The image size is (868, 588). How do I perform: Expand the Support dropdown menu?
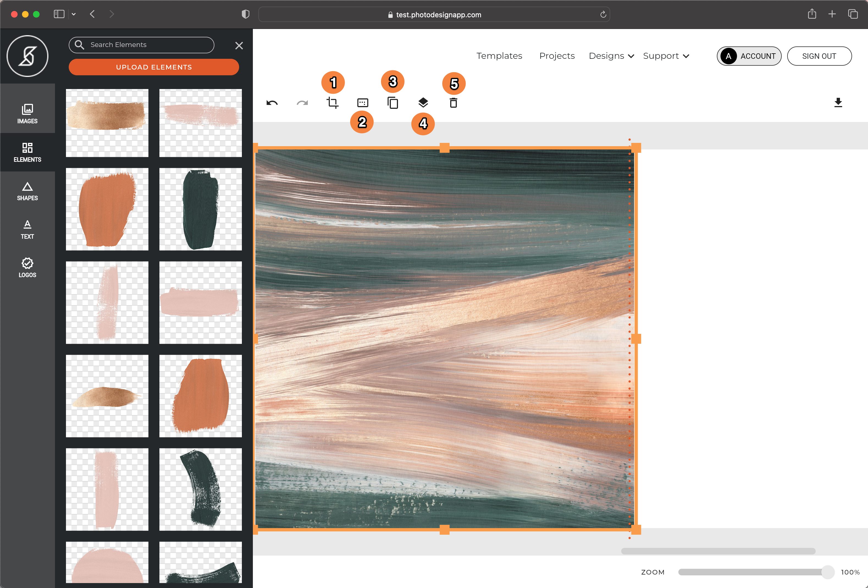[666, 56]
